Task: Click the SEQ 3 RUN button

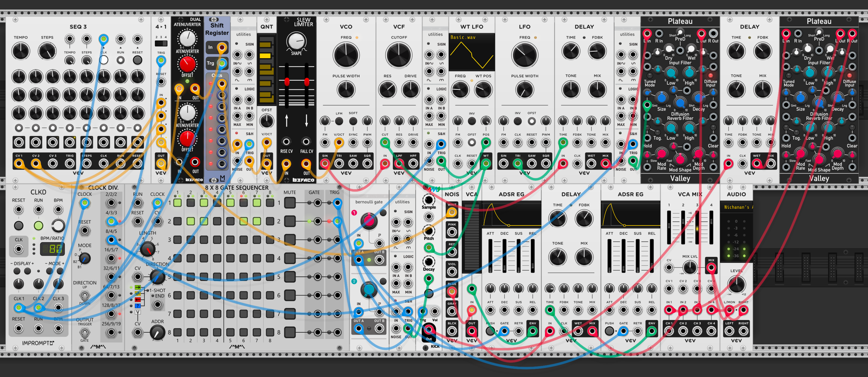Action: pyautogui.click(x=120, y=60)
